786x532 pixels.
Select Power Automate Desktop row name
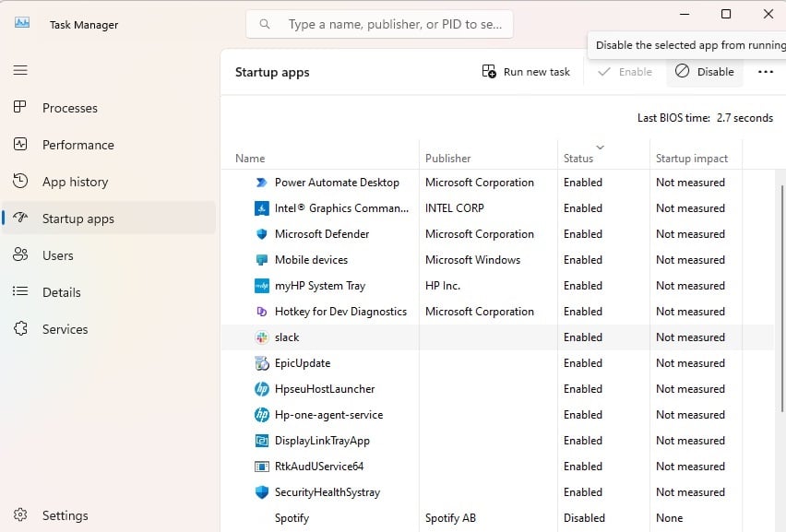point(337,183)
